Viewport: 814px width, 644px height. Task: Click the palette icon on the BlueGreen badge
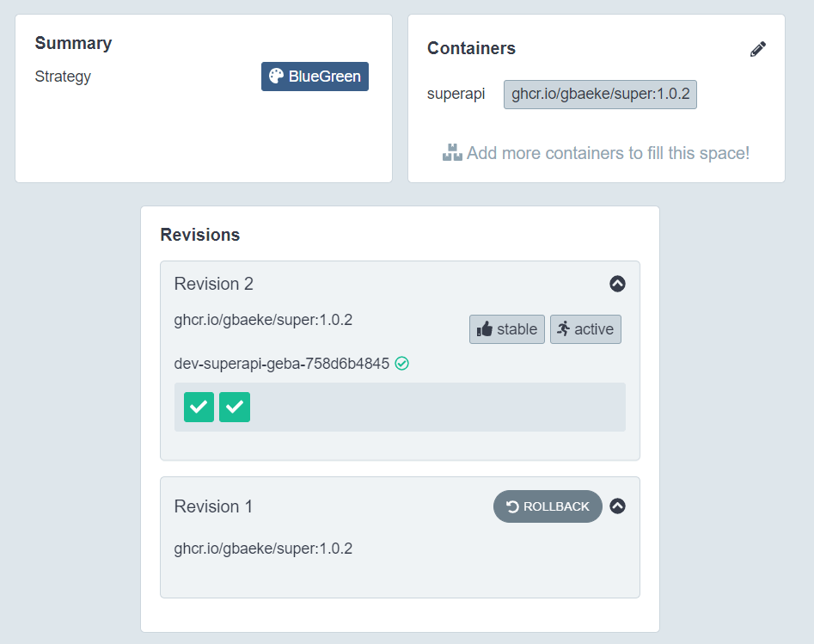click(x=276, y=77)
